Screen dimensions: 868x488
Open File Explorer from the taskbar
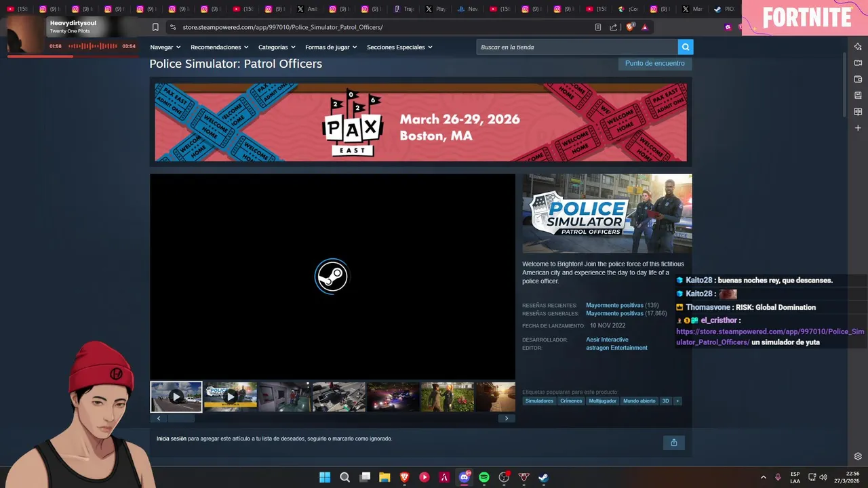384,477
